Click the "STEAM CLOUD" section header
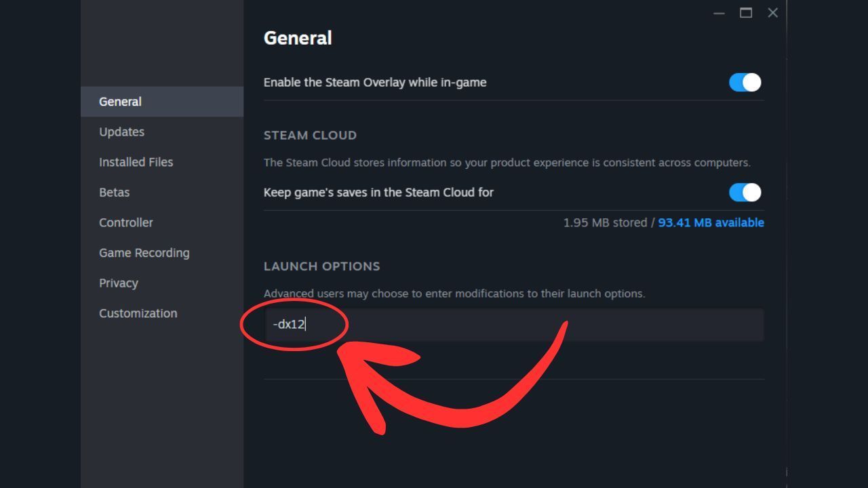This screenshot has height=488, width=868. pos(310,136)
